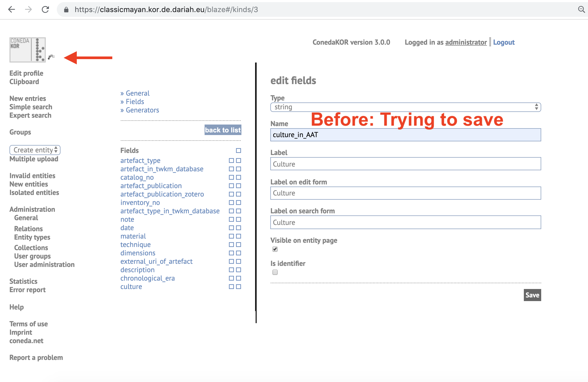This screenshot has height=382, width=588.
Task: Enable the Is identifier checkbox
Action: 275,272
